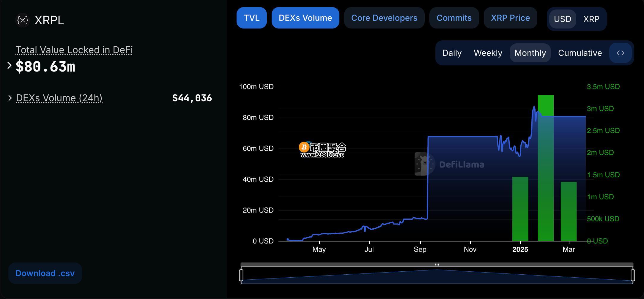Viewport: 644px width, 299px height.
Task: Toggle the TVL chart series
Action: point(252,18)
